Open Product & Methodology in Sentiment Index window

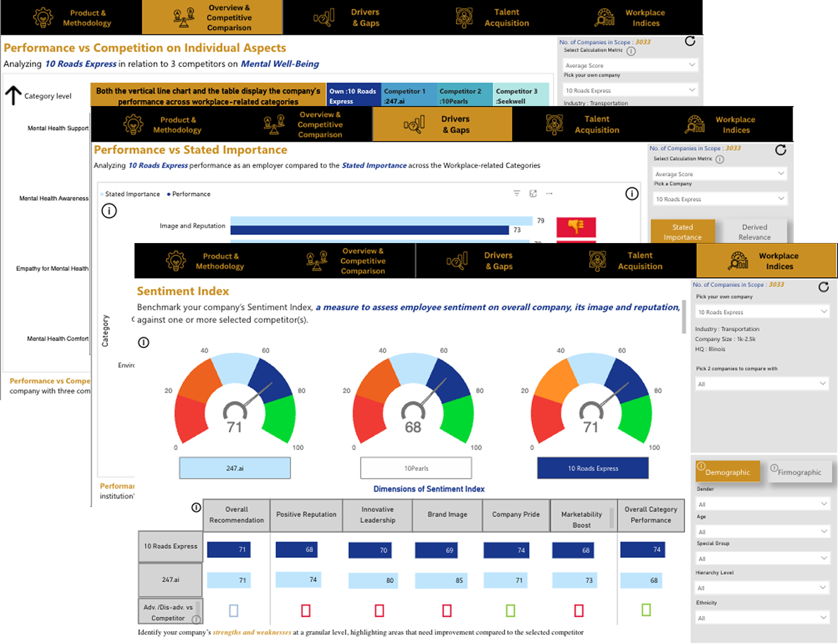coord(205,261)
